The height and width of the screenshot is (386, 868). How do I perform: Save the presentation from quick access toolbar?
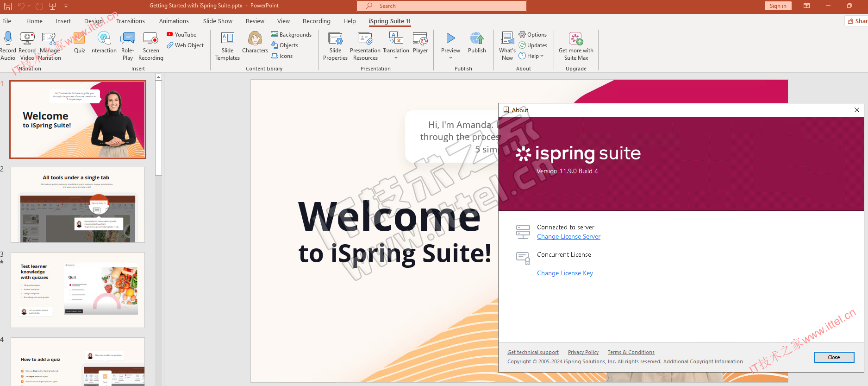[8, 6]
